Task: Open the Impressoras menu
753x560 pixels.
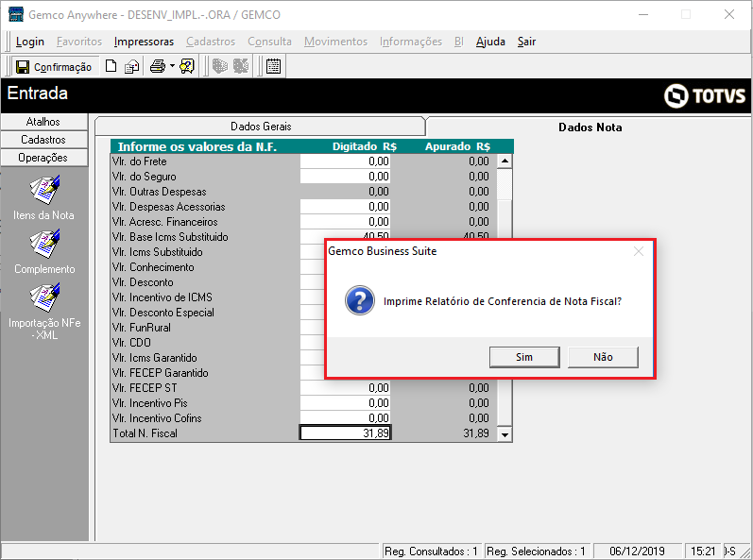Action: click(144, 42)
